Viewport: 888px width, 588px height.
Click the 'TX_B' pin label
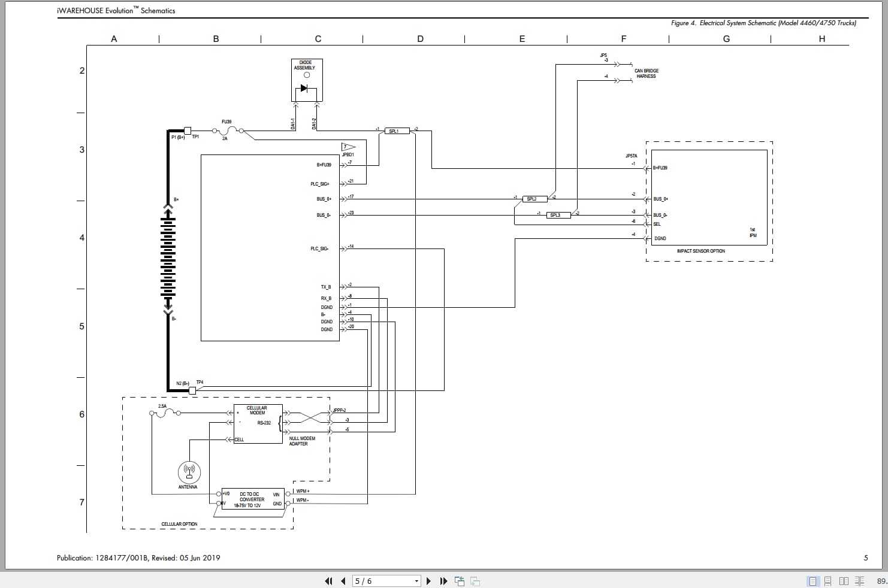pos(326,287)
